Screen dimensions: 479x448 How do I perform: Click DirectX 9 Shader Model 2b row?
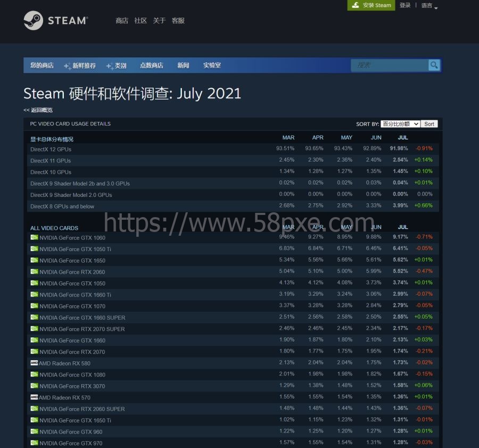point(233,183)
